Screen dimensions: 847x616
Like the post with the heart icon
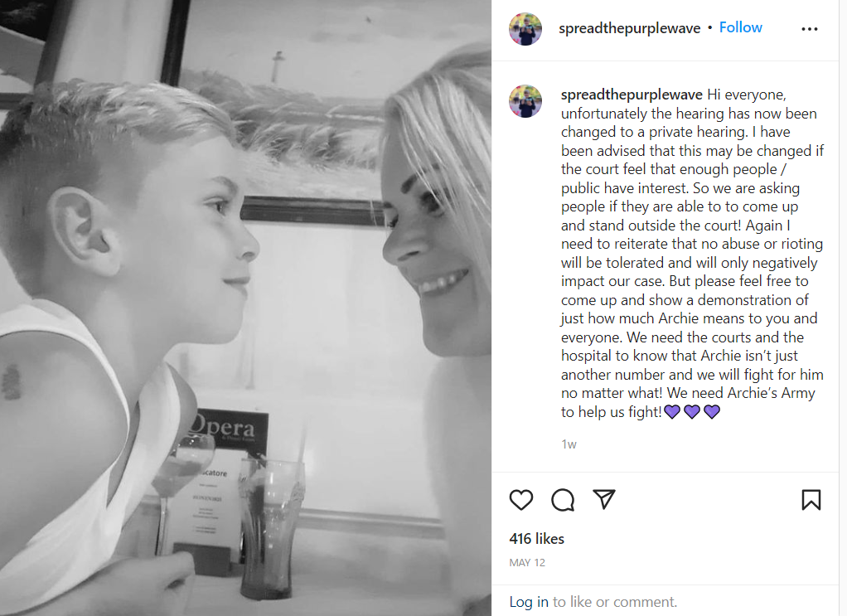click(521, 500)
